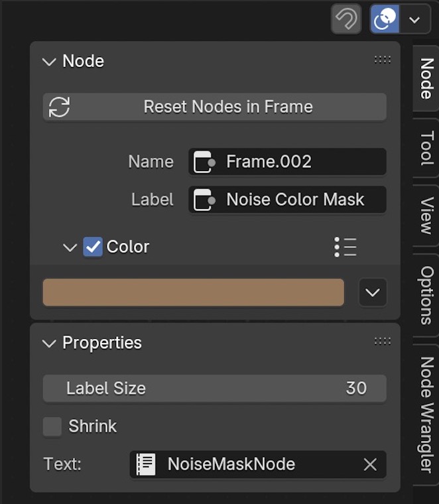Toggle the snap magnet icon
The height and width of the screenshot is (504, 439).
346,19
